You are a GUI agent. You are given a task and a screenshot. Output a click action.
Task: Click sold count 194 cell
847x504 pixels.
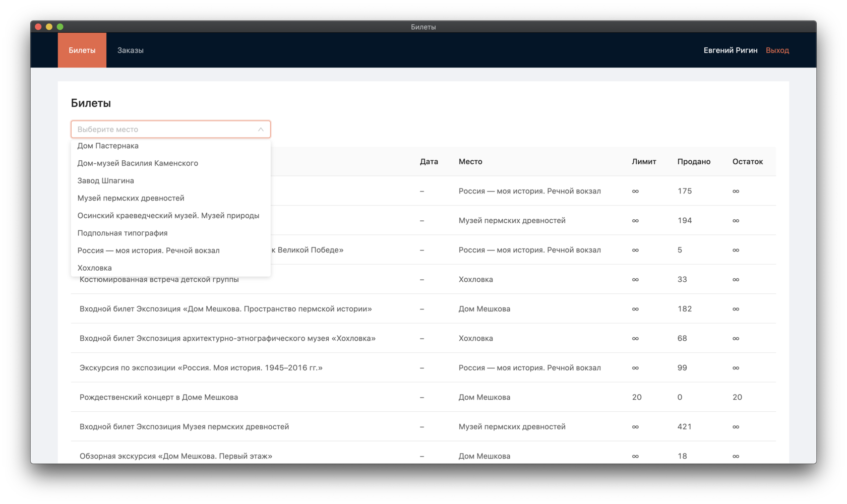click(x=684, y=221)
